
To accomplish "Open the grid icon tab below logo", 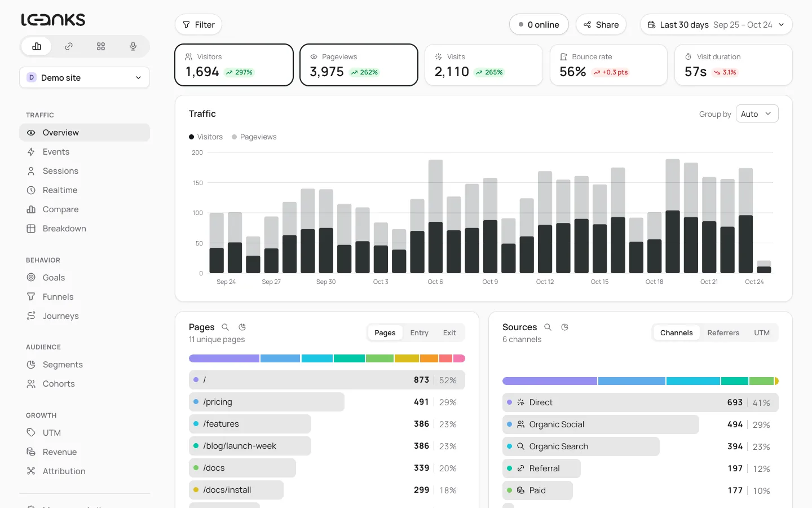I will 101,46.
